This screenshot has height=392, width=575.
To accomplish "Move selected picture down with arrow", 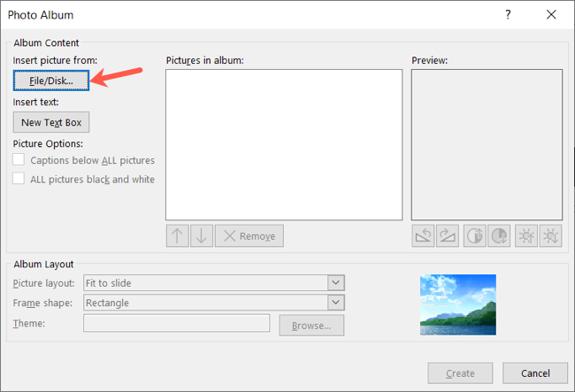I will click(202, 235).
